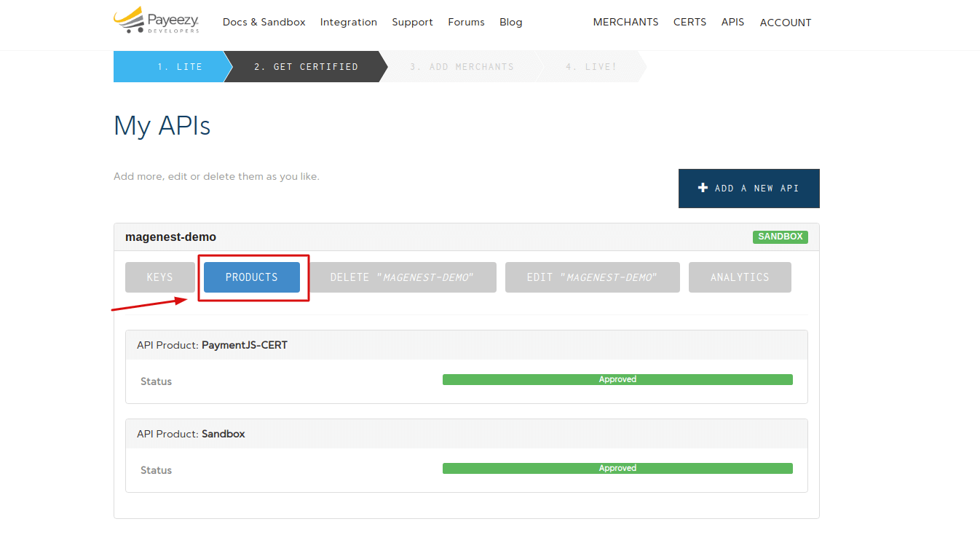Open the Integration menu

(349, 23)
